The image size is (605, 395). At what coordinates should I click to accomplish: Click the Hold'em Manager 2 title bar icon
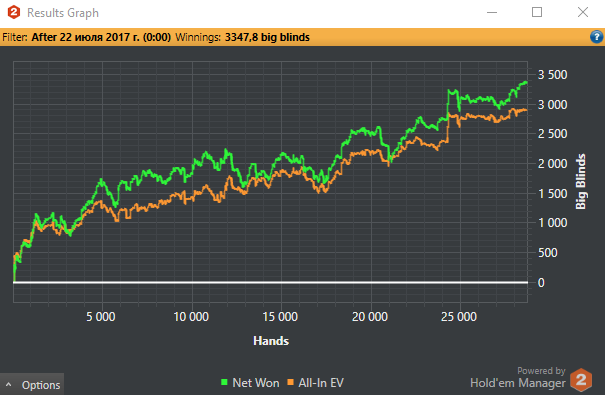coord(14,12)
